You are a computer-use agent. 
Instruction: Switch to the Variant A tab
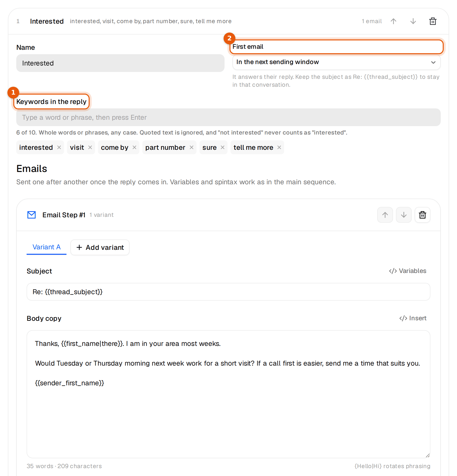point(47,247)
